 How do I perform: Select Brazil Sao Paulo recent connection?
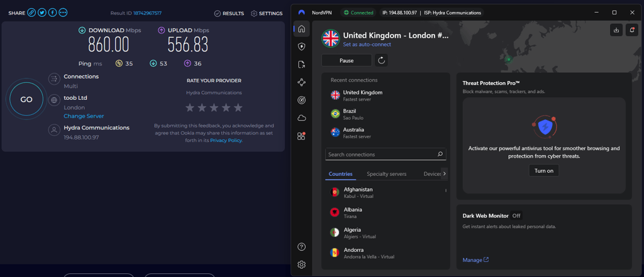tap(386, 114)
